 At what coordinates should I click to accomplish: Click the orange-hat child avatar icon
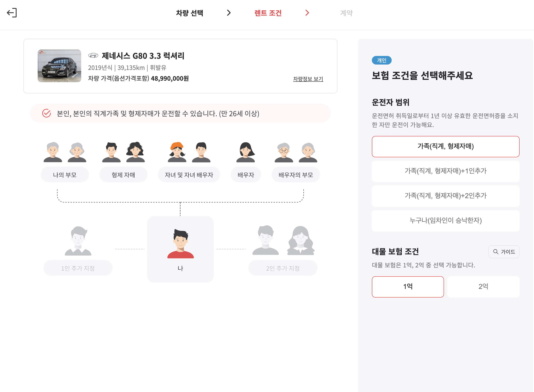pyautogui.click(x=177, y=152)
